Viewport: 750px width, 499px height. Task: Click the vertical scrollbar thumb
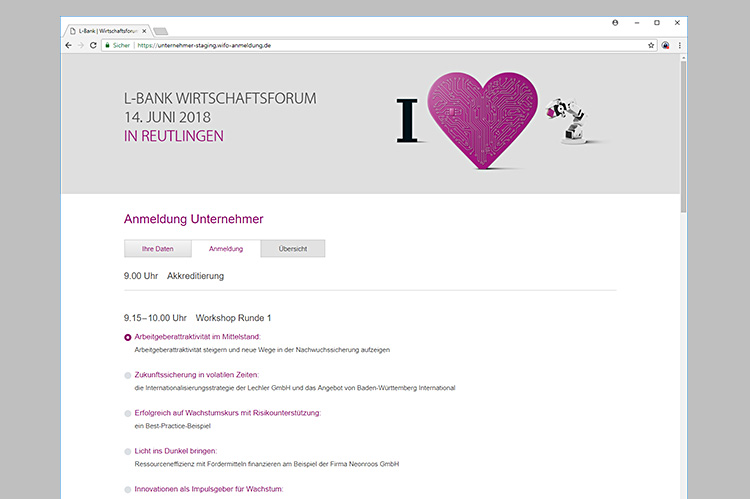(684, 137)
